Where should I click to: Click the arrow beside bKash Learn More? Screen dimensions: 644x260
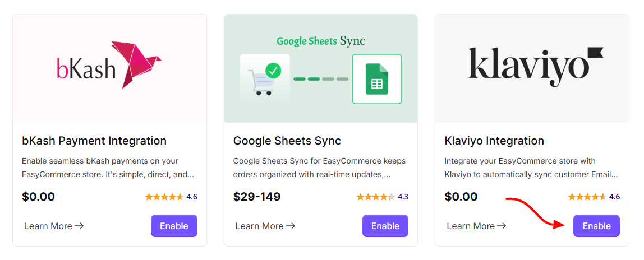point(79,226)
